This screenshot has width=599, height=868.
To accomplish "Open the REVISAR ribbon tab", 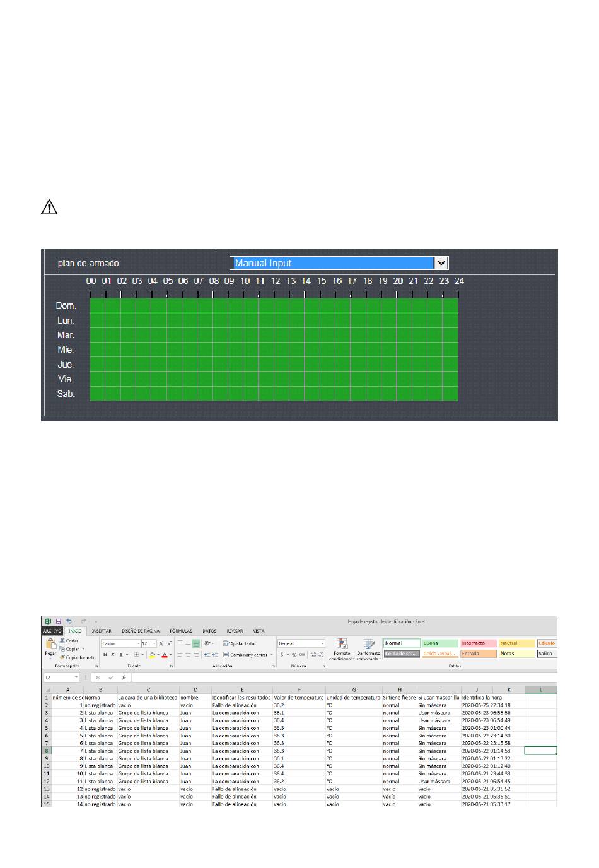I will 235,631.
